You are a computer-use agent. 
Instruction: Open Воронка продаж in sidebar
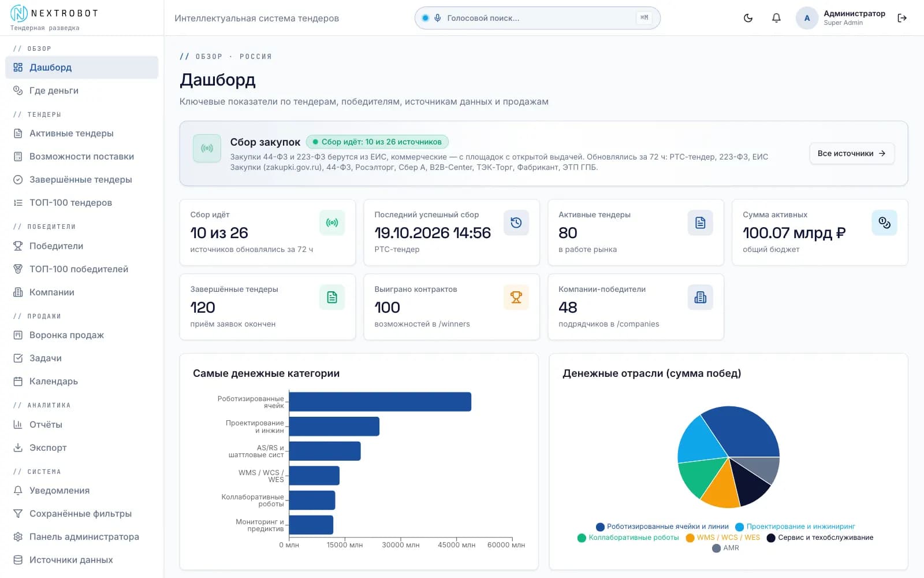[x=81, y=335]
